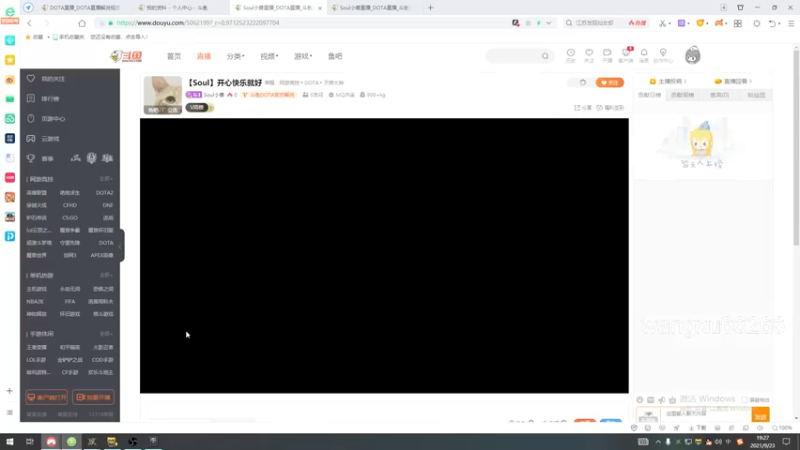The width and height of the screenshot is (800, 450).
Task: Open the CS:GO category link
Action: pyautogui.click(x=70, y=218)
